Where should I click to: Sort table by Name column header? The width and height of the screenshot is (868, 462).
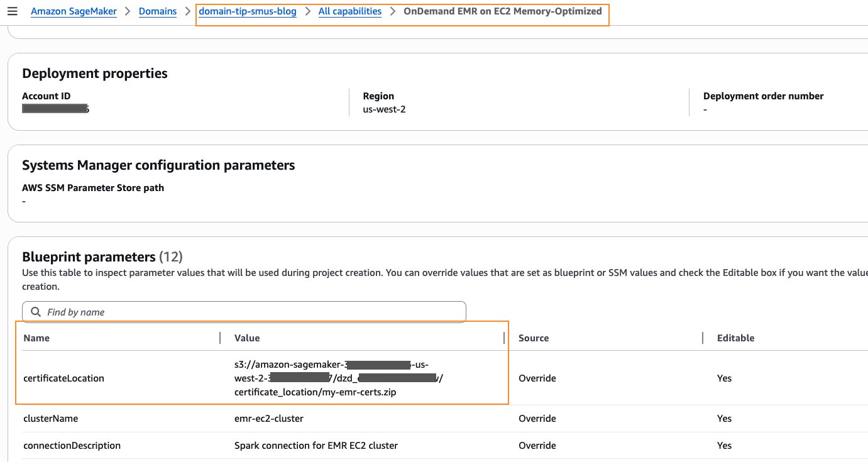[x=36, y=338]
